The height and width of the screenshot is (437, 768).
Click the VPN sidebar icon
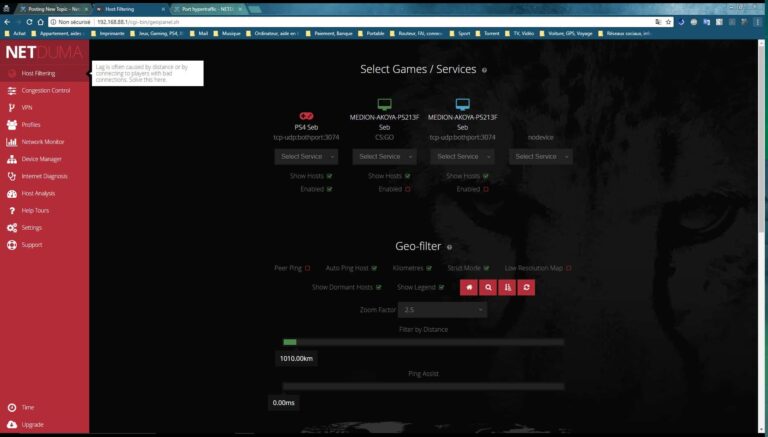[x=11, y=107]
